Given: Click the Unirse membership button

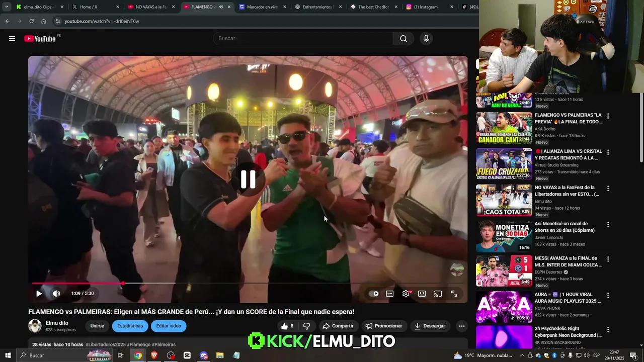Looking at the screenshot, I should click(97, 326).
